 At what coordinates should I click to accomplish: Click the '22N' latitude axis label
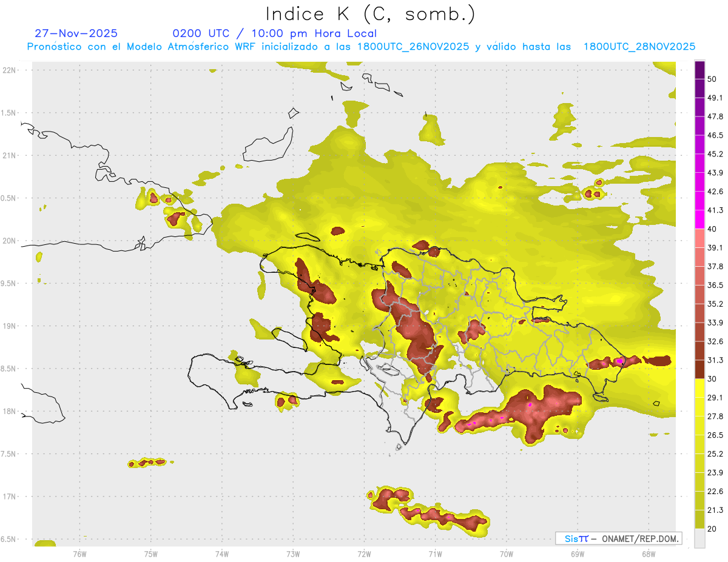[9, 70]
